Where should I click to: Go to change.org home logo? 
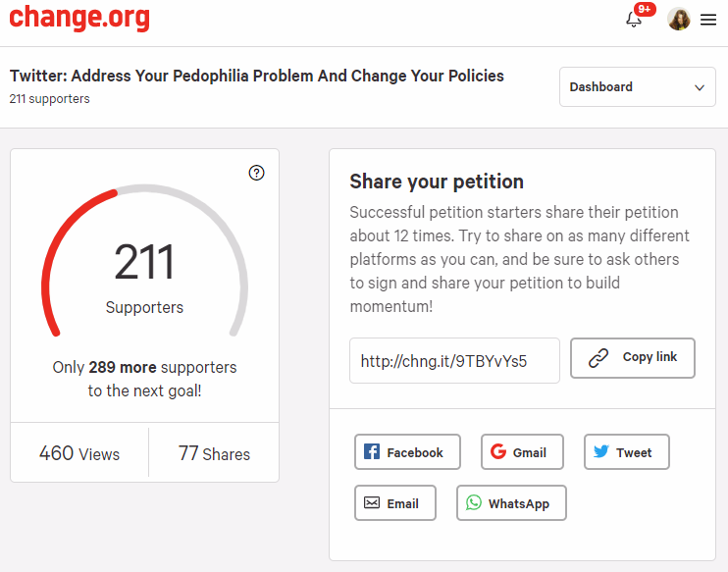click(79, 18)
